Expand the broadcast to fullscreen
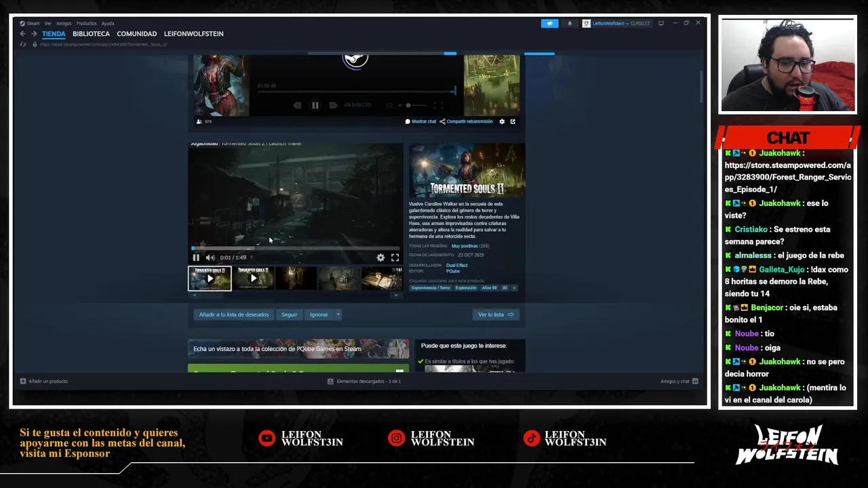This screenshot has height=488, width=868. pyautogui.click(x=438, y=105)
